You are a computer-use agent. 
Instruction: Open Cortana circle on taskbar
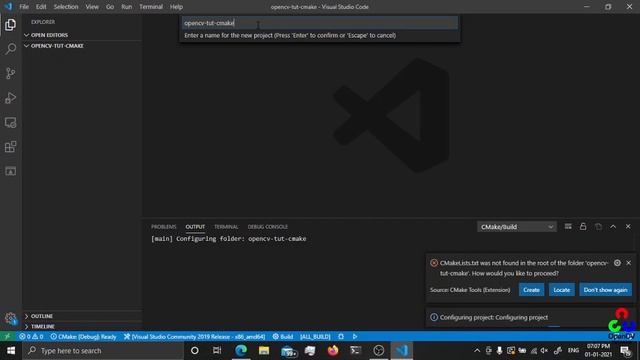[195, 351]
